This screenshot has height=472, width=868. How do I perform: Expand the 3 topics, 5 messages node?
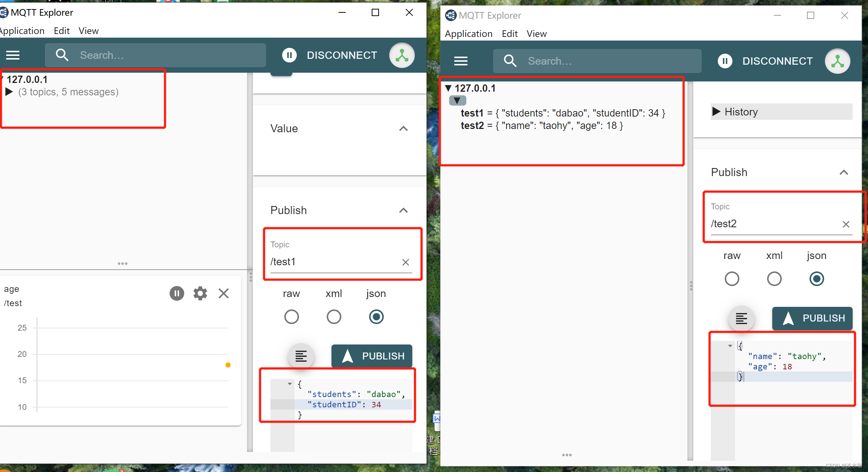(x=9, y=92)
